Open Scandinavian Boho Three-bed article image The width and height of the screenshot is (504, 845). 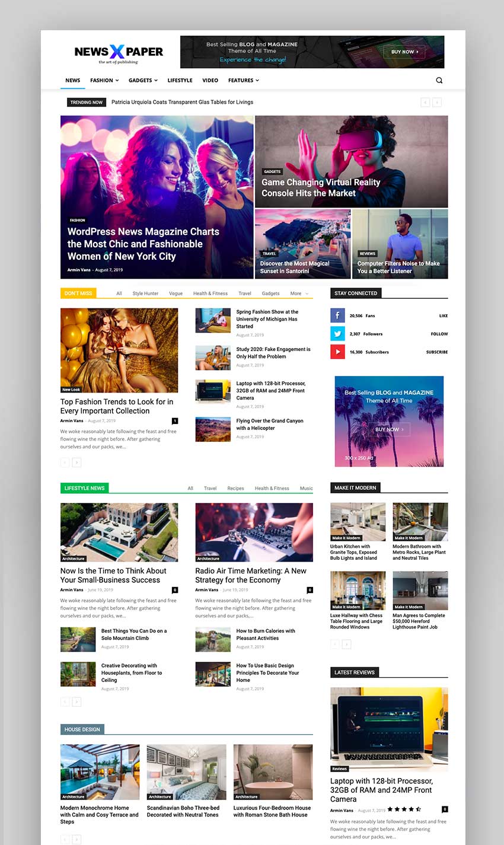pos(186,772)
